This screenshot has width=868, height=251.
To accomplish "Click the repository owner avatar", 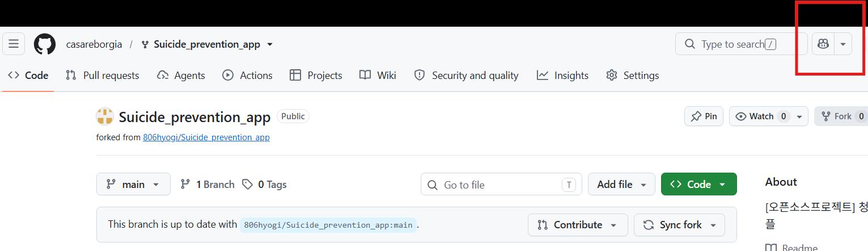I will pos(105,116).
